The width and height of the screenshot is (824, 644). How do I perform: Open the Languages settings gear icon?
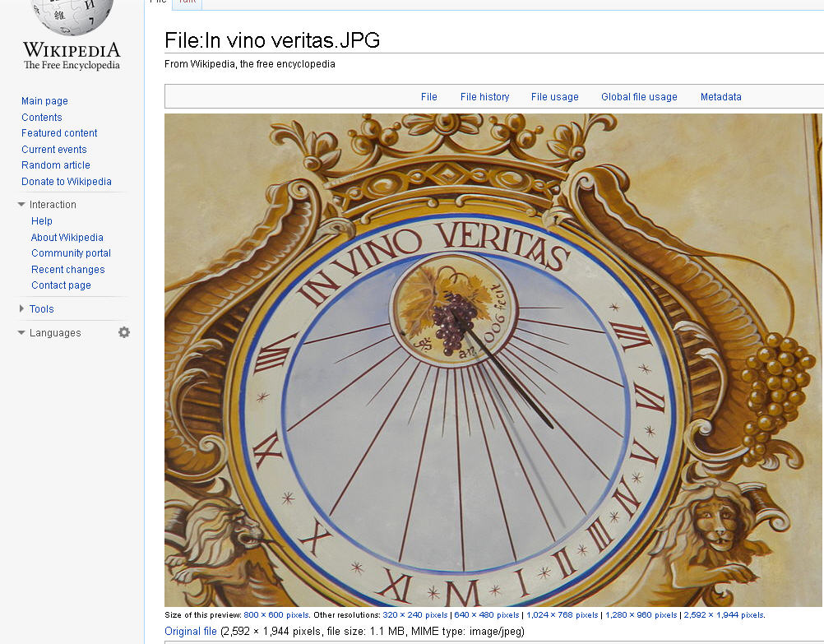[x=124, y=332]
